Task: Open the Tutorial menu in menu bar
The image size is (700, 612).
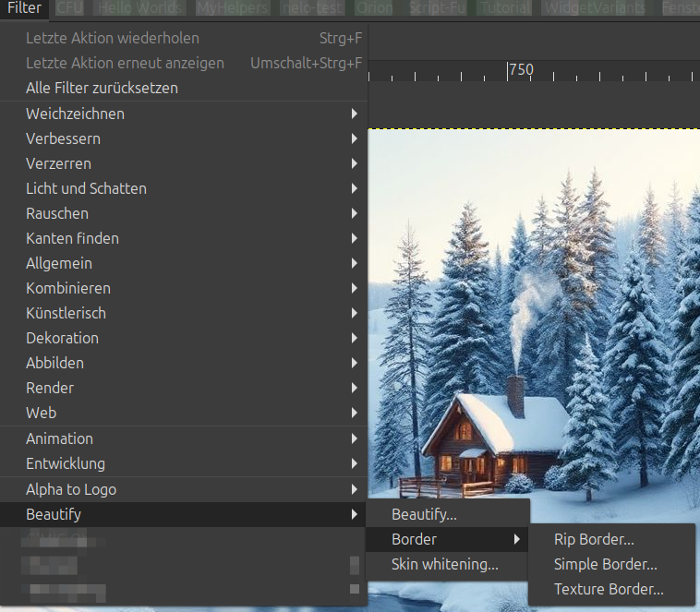Action: (x=505, y=8)
